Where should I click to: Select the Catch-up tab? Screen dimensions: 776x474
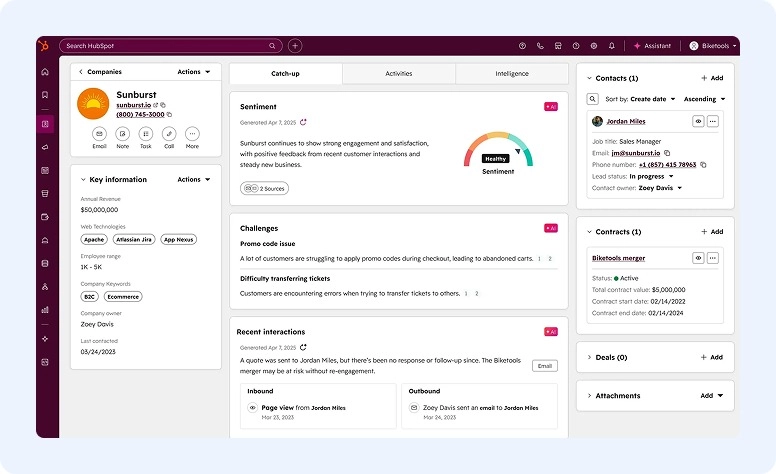(x=286, y=73)
